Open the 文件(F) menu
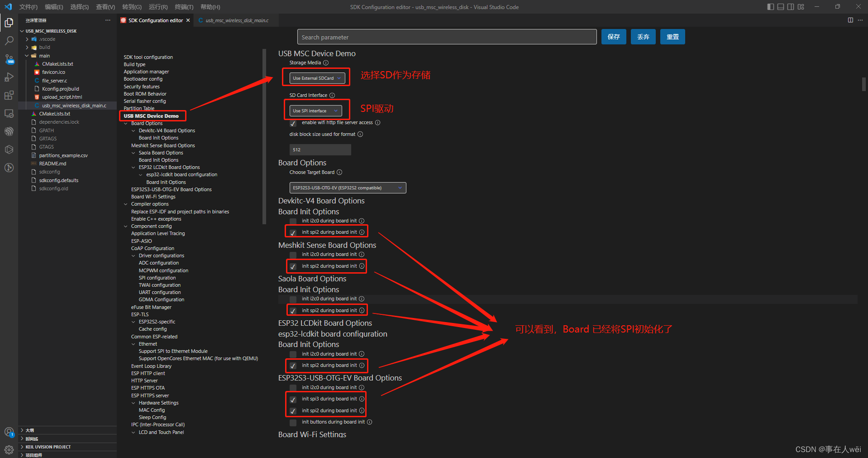Image resolution: width=868 pixels, height=458 pixels. pyautogui.click(x=29, y=7)
